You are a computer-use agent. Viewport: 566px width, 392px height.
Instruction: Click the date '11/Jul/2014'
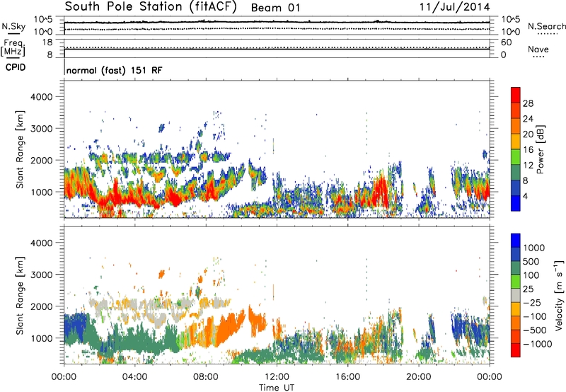point(454,7)
